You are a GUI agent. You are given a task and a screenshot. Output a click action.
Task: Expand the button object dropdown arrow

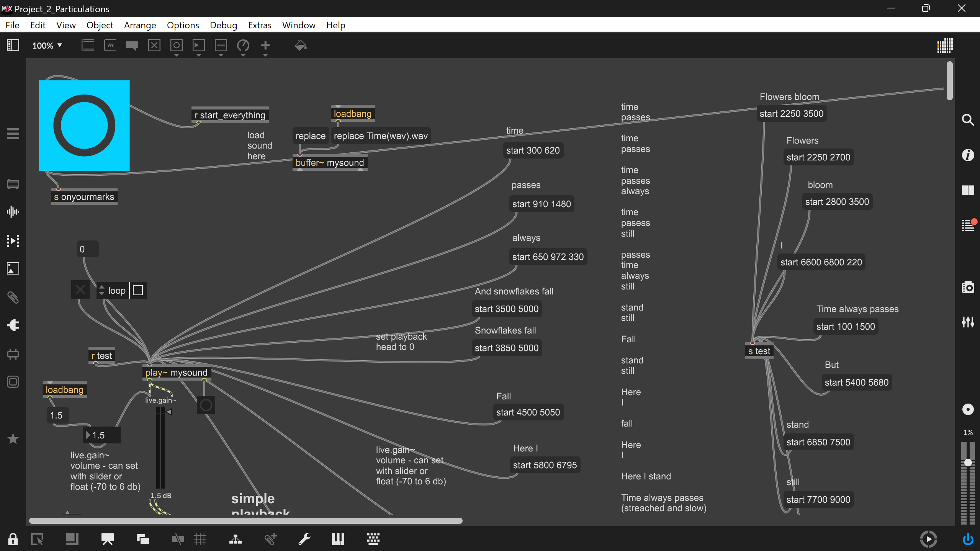coord(176,56)
